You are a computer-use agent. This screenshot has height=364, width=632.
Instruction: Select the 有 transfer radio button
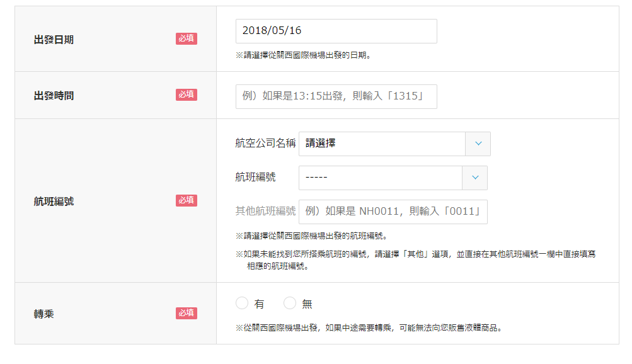pyautogui.click(x=242, y=303)
